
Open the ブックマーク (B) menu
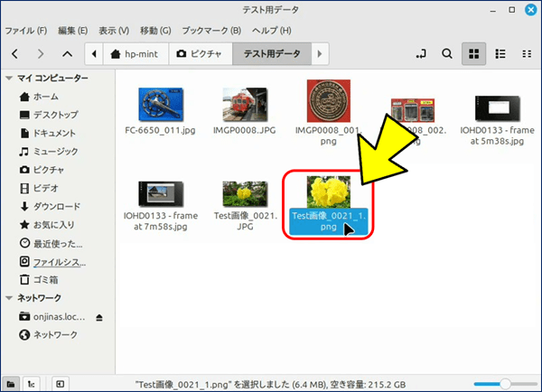pyautogui.click(x=210, y=30)
